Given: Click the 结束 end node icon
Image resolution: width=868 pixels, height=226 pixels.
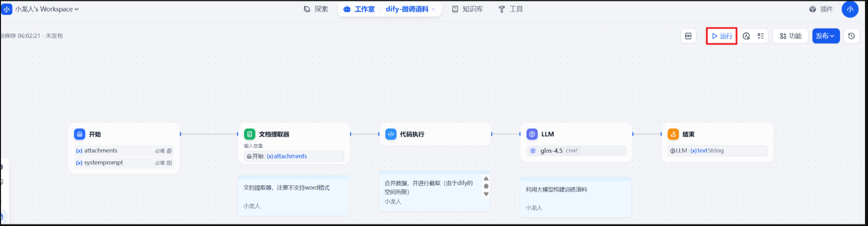Looking at the screenshot, I should coord(673,134).
